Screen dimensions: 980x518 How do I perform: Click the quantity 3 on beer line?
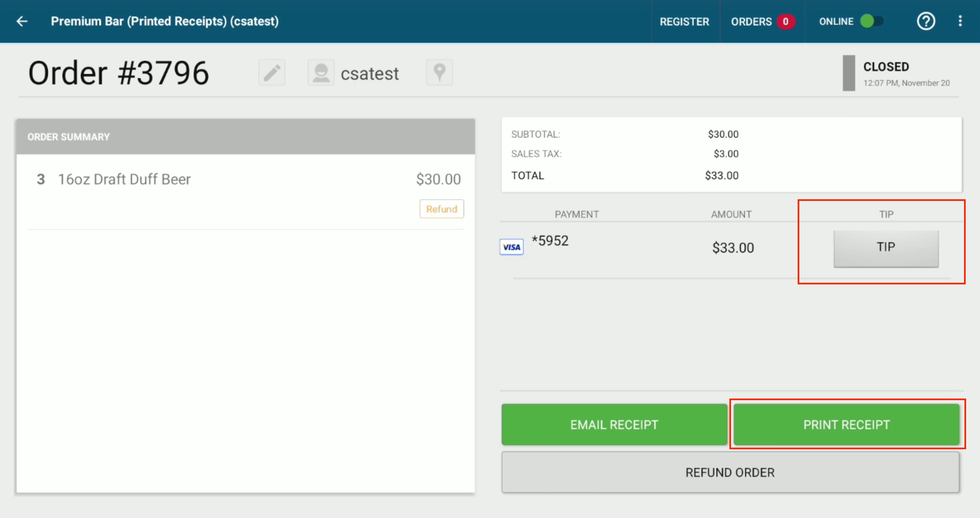point(41,179)
